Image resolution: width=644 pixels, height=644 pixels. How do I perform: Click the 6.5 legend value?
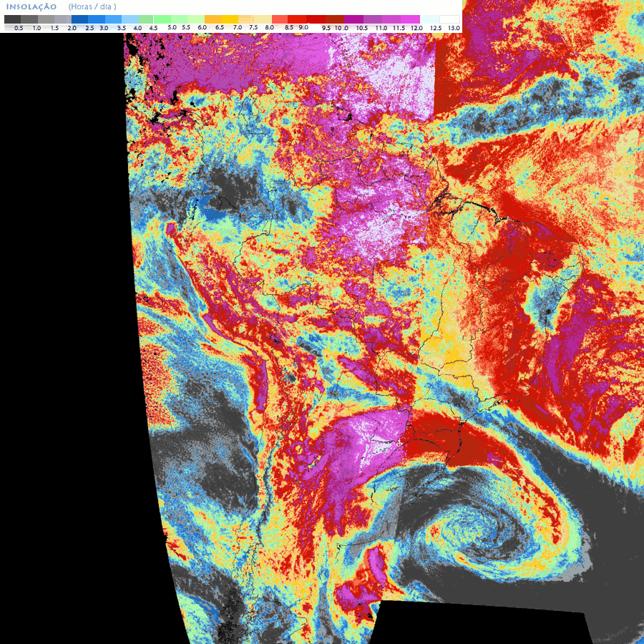pos(220,27)
